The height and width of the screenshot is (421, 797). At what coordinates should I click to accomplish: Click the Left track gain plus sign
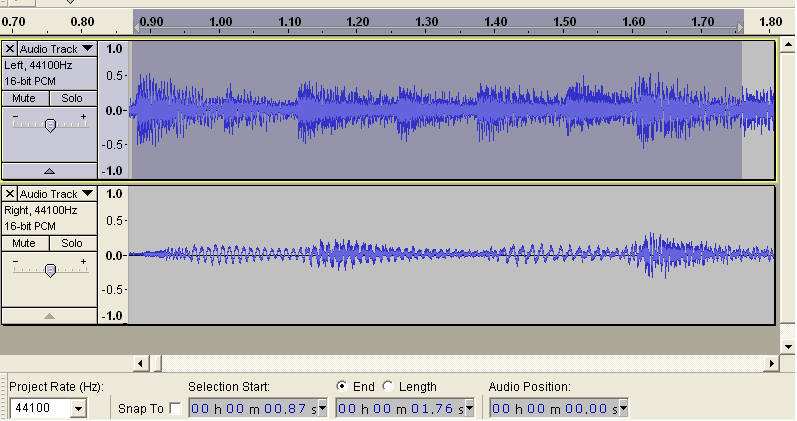coord(83,116)
